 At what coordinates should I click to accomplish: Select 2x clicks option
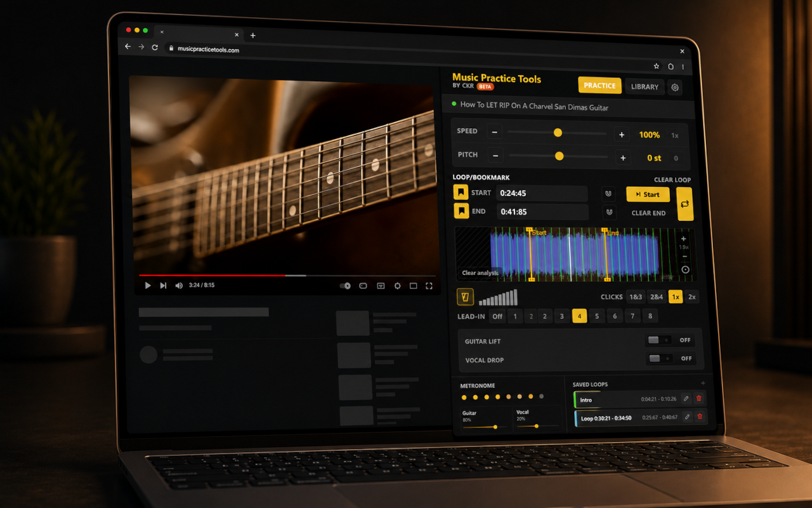click(692, 297)
